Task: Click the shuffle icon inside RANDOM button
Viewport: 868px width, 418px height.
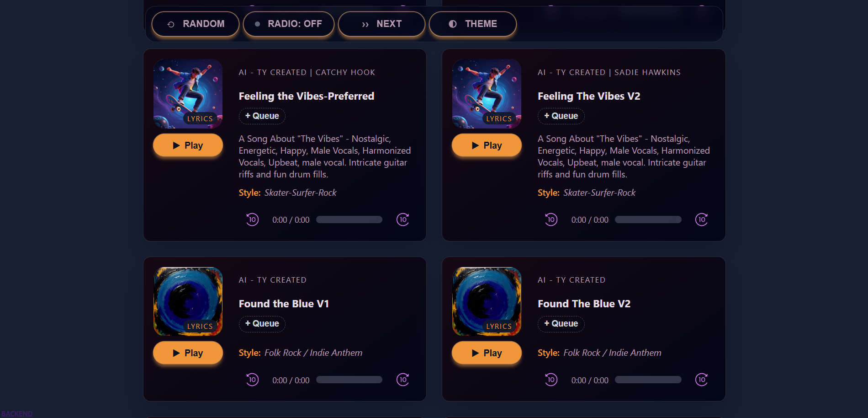Action: (169, 24)
